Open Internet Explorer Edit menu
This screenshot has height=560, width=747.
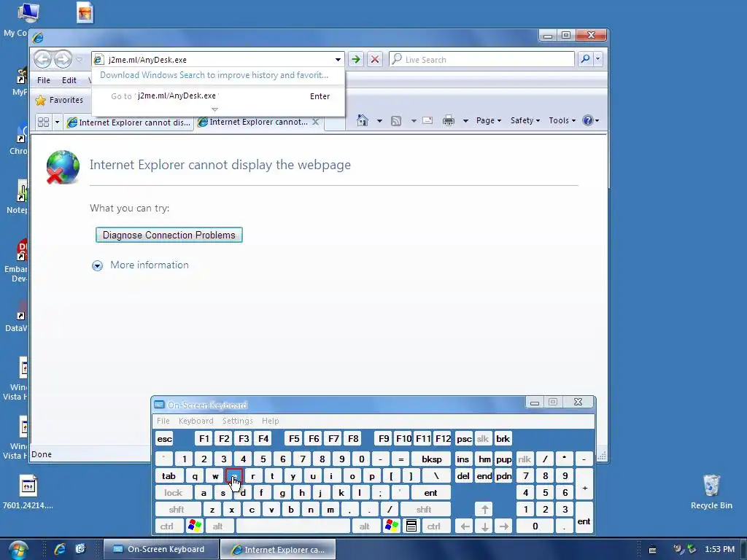pos(69,80)
